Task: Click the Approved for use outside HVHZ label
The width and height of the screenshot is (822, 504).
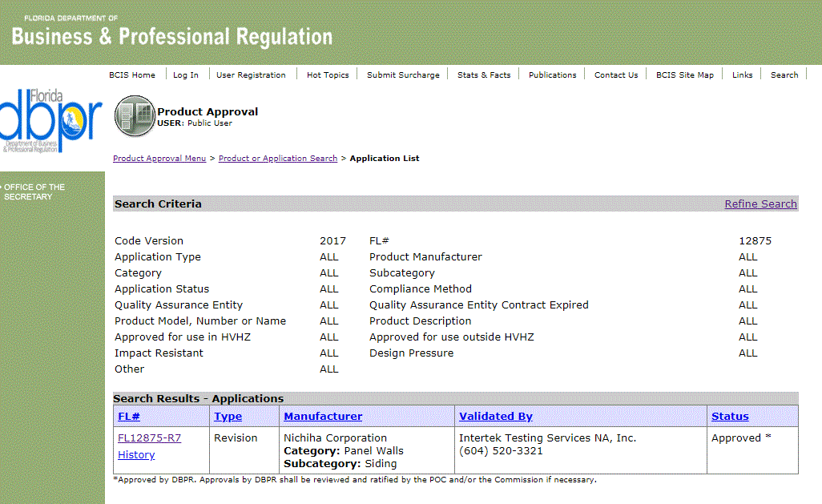Action: point(451,337)
